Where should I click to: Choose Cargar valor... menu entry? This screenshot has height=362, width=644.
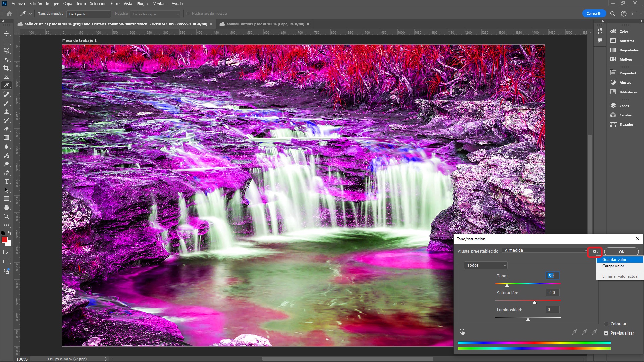pos(620,266)
